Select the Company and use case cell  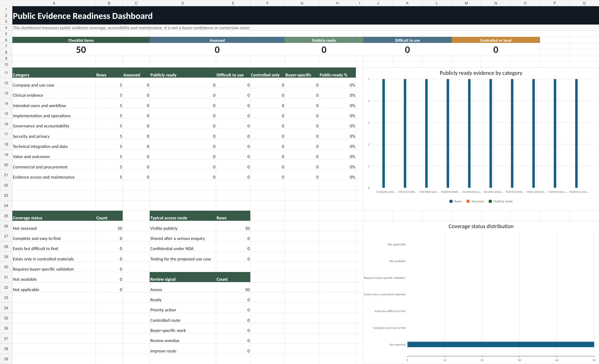[54, 83]
